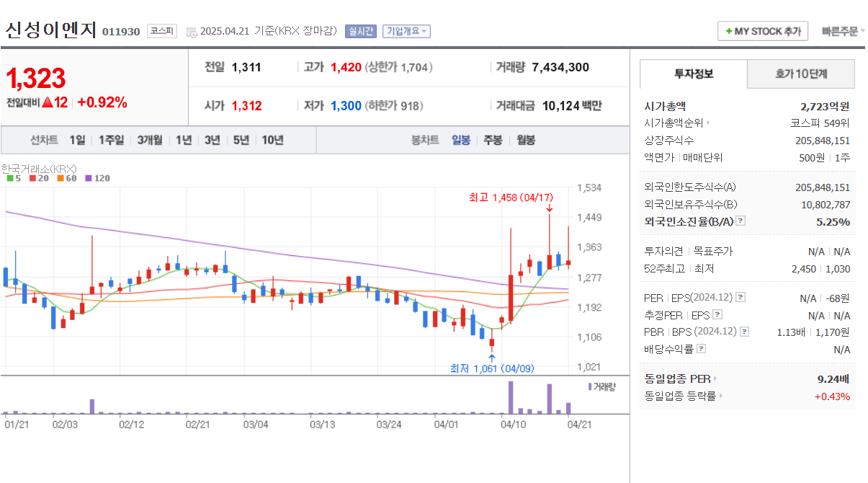This screenshot has width=868, height=483.
Task: Click the 실시간 badge
Action: pos(360,31)
